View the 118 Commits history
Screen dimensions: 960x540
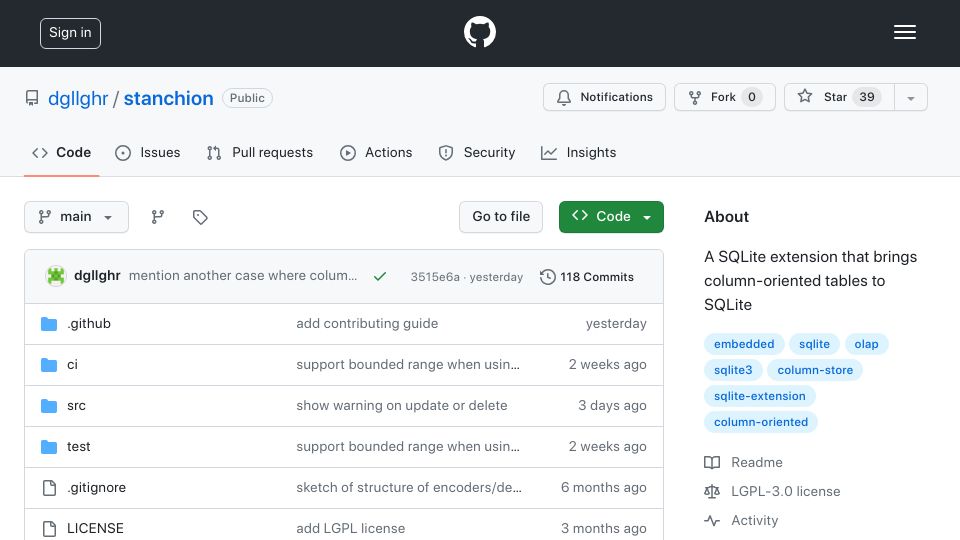point(587,277)
